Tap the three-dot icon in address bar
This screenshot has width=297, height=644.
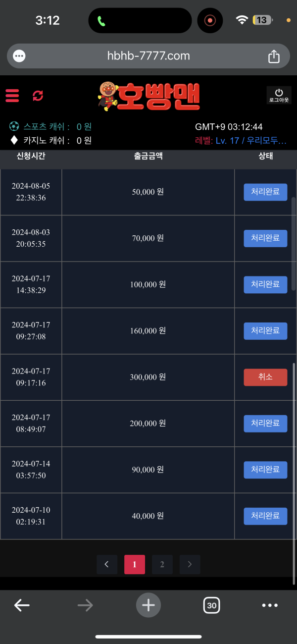(19, 56)
